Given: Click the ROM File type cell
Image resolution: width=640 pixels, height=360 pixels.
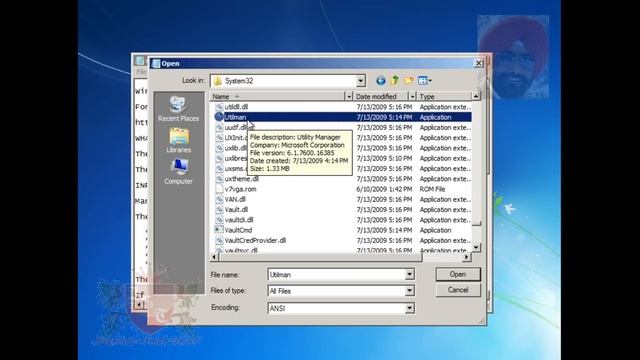Looking at the screenshot, I should [x=432, y=189].
